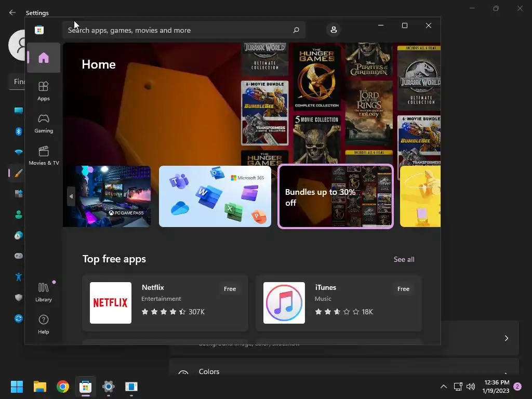The image size is (532, 399).
Task: Open the Microsoft 365 banner
Action: (215, 196)
